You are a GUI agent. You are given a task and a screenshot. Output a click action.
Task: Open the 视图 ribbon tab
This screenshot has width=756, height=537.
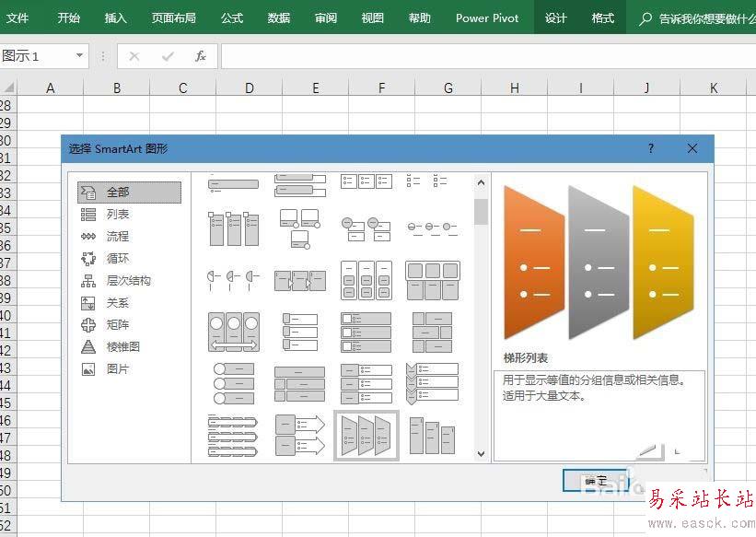click(x=373, y=18)
